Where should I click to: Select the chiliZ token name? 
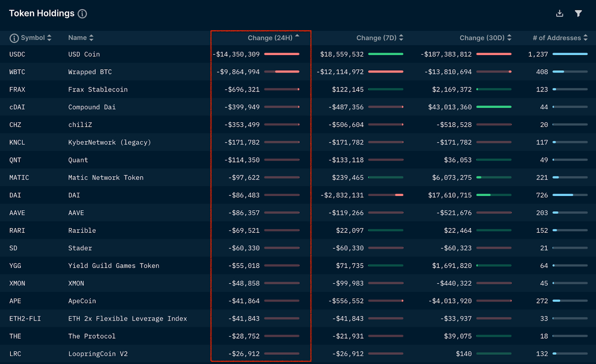[80, 125]
